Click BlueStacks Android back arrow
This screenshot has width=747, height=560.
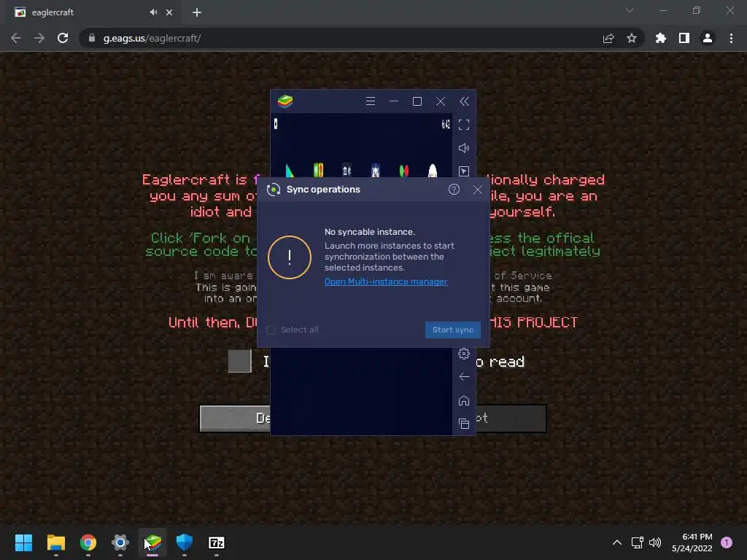464,377
